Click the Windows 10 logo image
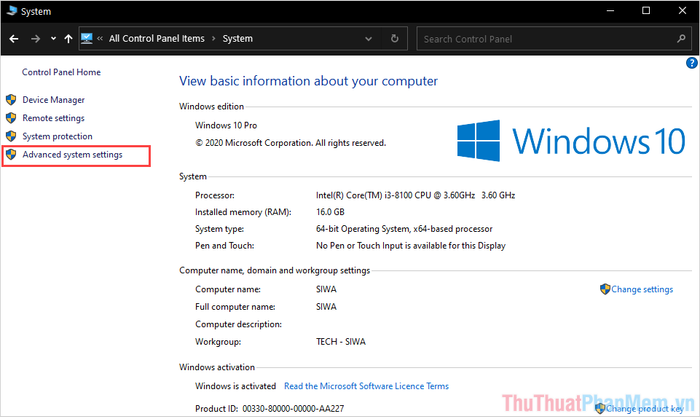Image resolution: width=700 pixels, height=417 pixels. point(571,141)
